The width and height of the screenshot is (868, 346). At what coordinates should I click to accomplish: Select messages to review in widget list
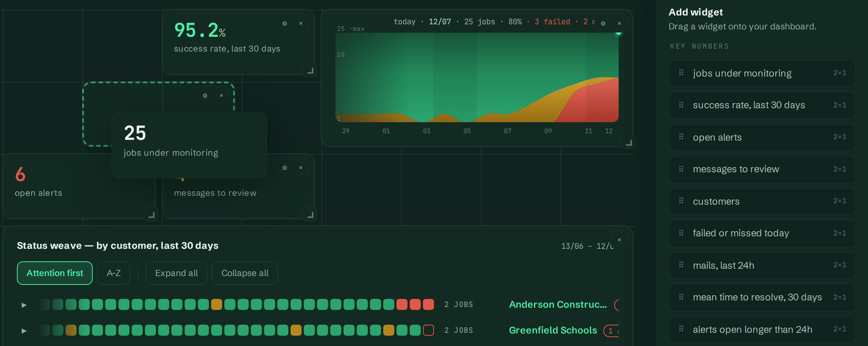pos(762,169)
